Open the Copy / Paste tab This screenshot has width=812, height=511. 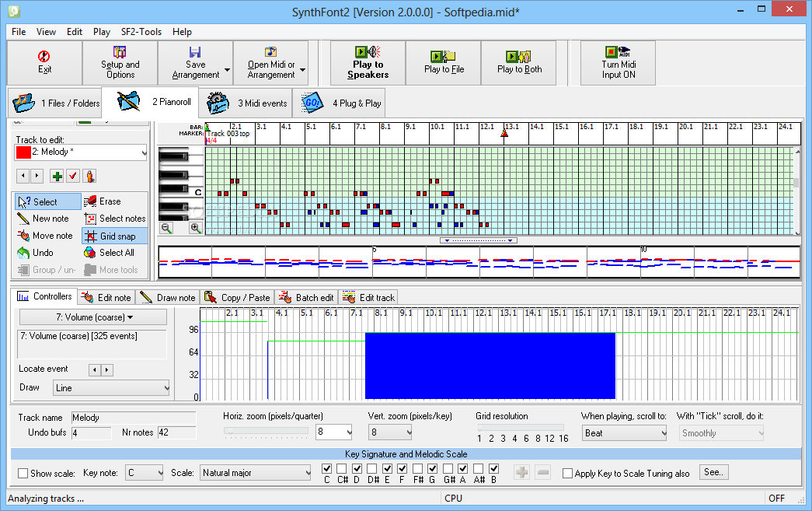click(238, 297)
